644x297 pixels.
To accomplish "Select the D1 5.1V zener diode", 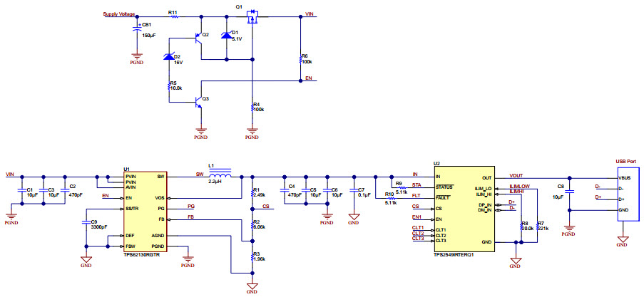I will pos(227,36).
